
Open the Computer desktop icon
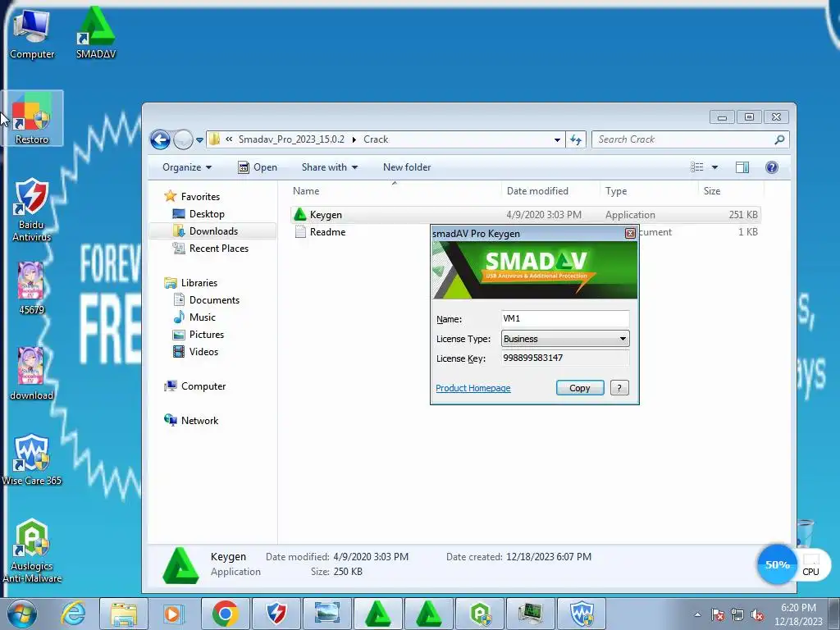click(x=32, y=34)
